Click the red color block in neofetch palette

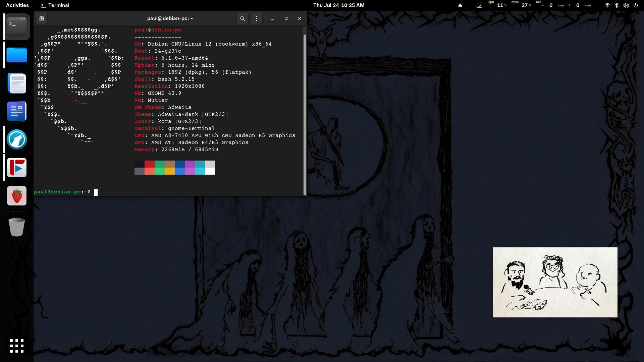[x=150, y=164]
